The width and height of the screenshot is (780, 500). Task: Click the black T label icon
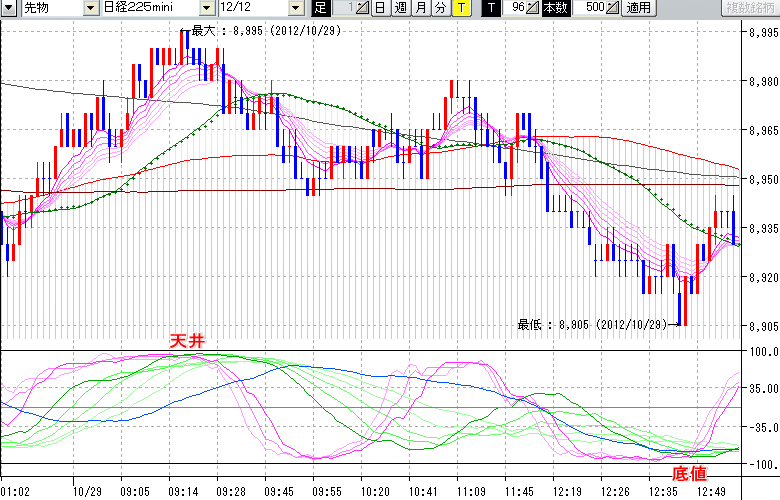[489, 8]
